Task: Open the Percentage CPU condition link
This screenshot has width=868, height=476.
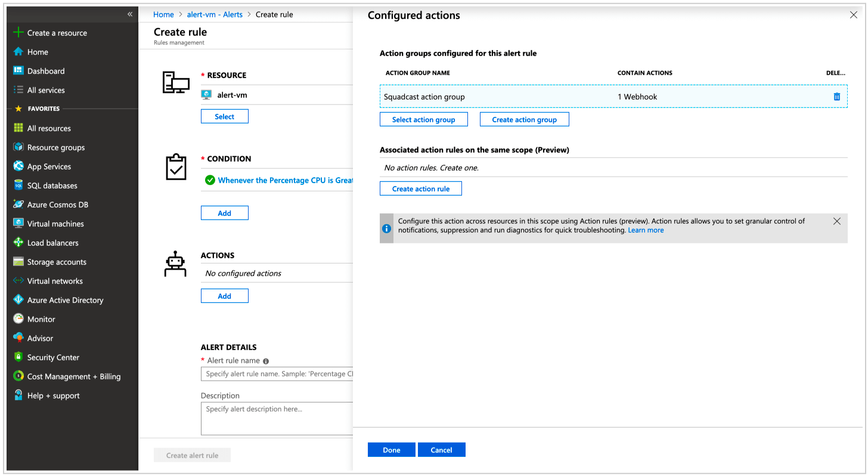Action: (x=286, y=180)
